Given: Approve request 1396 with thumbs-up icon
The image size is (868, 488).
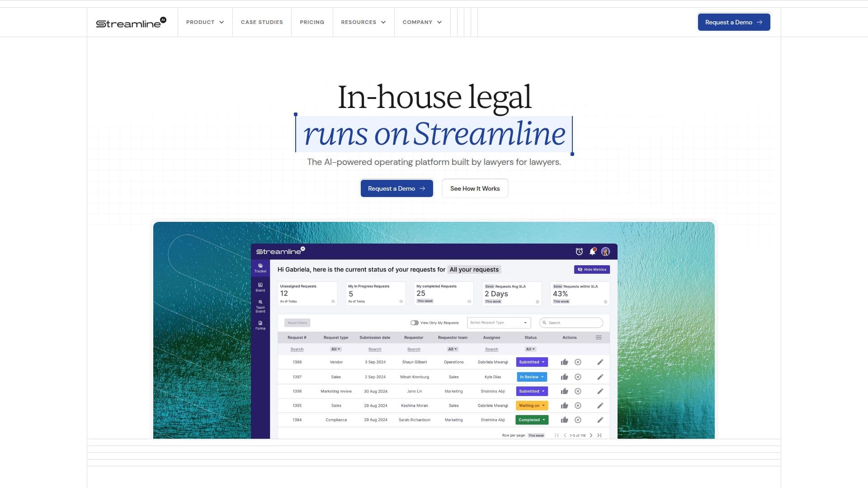Looking at the screenshot, I should (x=564, y=391).
